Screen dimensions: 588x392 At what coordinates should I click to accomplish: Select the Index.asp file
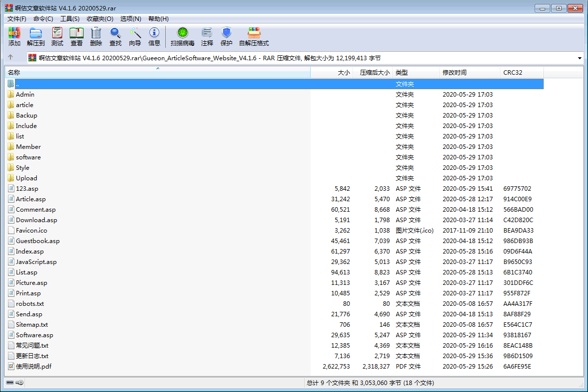click(29, 252)
